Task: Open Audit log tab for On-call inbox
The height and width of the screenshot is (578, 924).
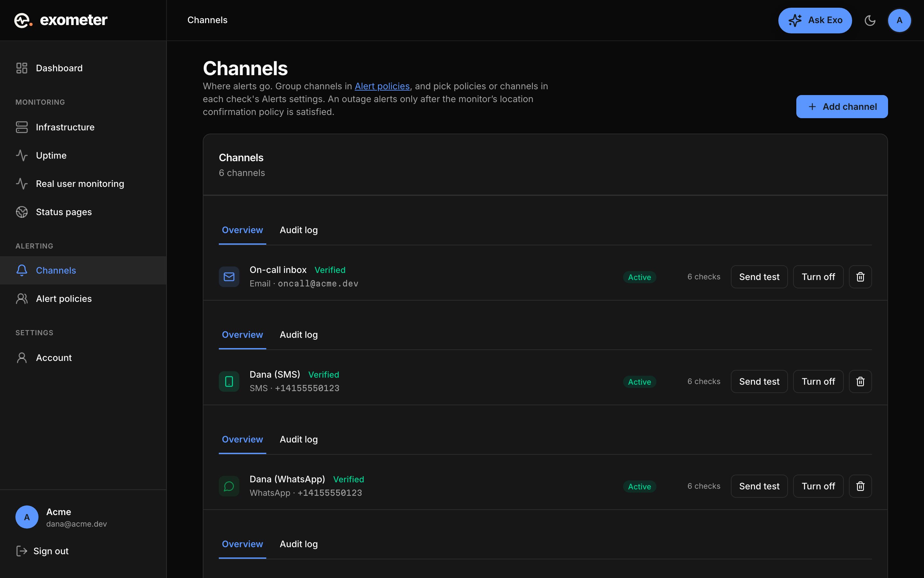Action: coord(299,230)
